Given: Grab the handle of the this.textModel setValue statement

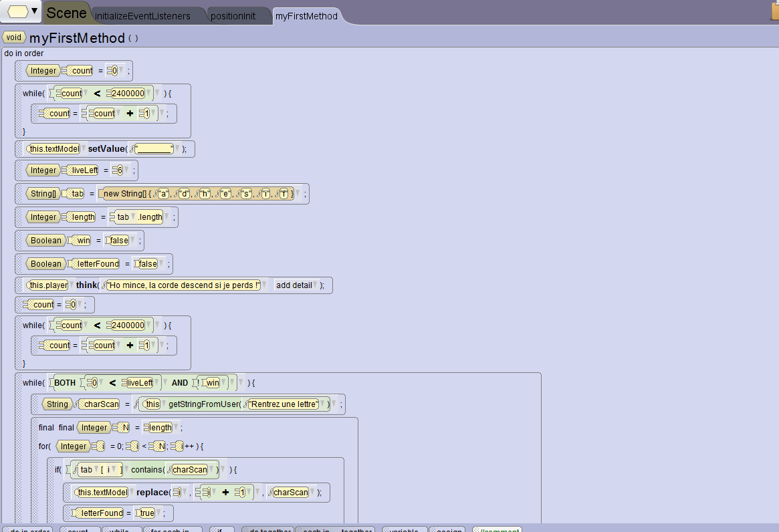Looking at the screenshot, I should 19,148.
